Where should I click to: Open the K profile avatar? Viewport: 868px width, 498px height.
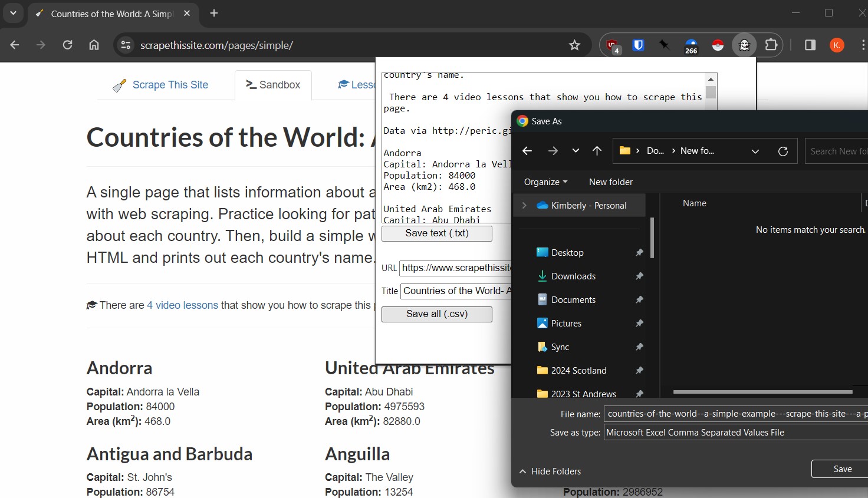click(837, 45)
